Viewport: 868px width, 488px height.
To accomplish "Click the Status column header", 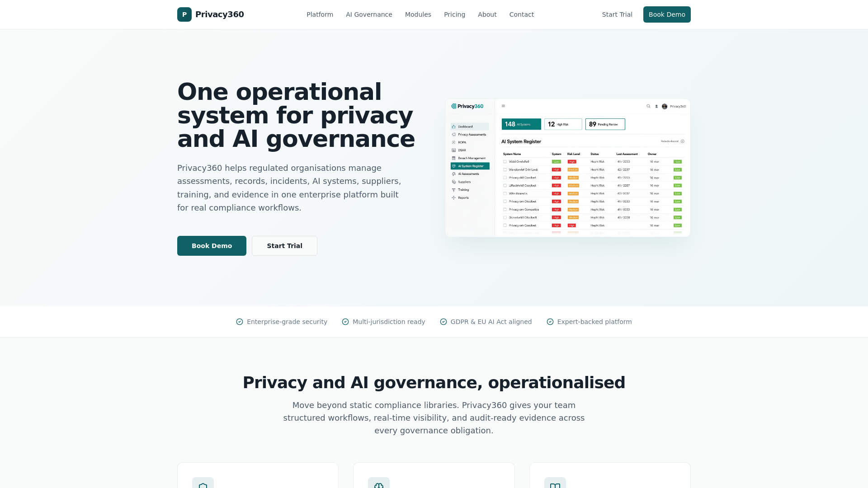I will [594, 154].
